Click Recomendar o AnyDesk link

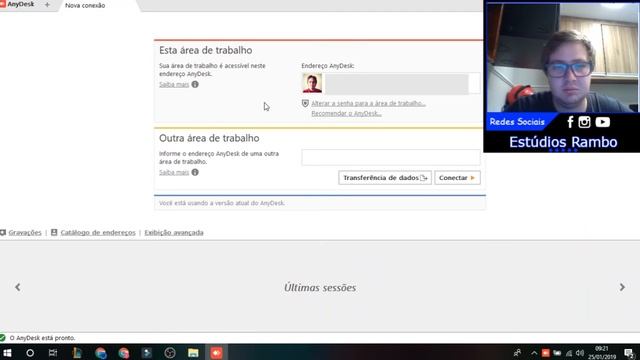pyautogui.click(x=346, y=113)
